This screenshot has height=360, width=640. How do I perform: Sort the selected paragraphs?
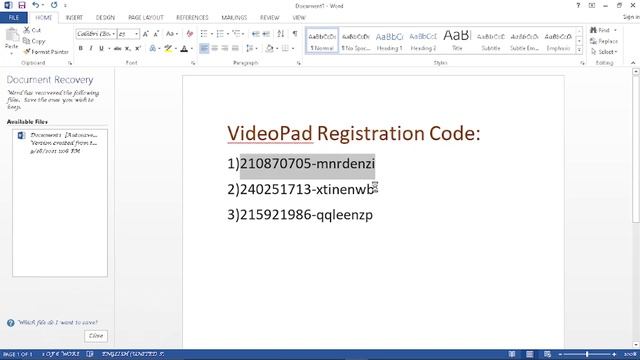281,34
